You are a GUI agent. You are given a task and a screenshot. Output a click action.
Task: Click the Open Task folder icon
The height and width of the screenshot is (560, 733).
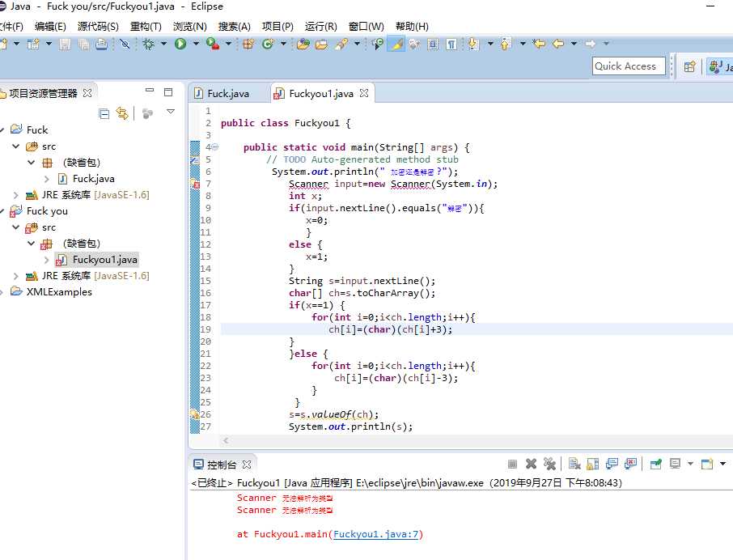[322, 44]
